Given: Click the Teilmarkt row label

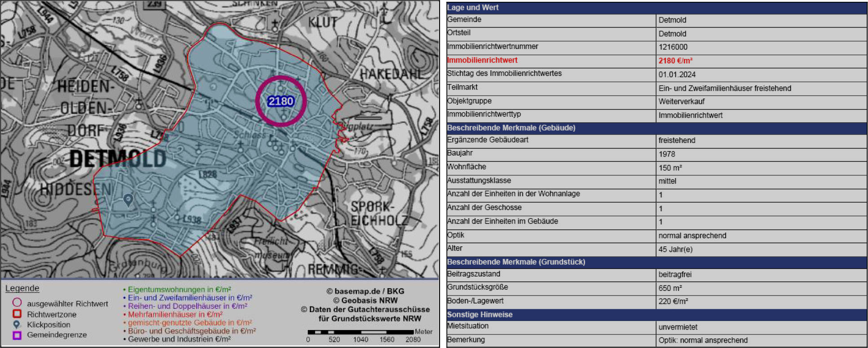Looking at the screenshot, I should [462, 87].
